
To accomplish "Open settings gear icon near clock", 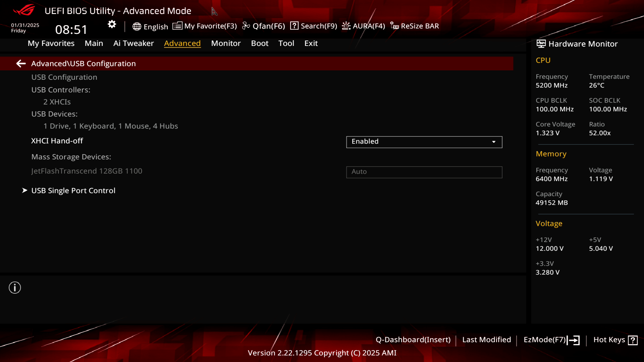I will [x=112, y=24].
